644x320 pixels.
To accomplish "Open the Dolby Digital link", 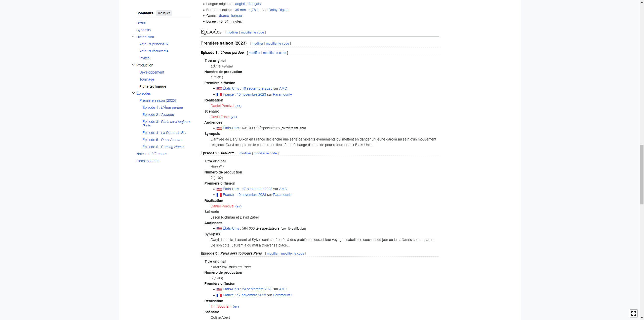I will (278, 10).
